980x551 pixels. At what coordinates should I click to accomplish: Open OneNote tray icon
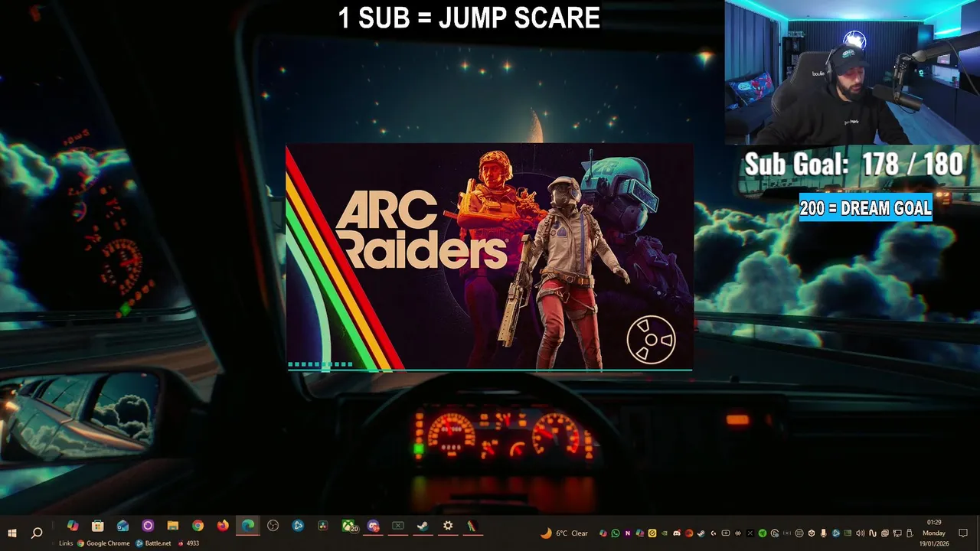(627, 533)
